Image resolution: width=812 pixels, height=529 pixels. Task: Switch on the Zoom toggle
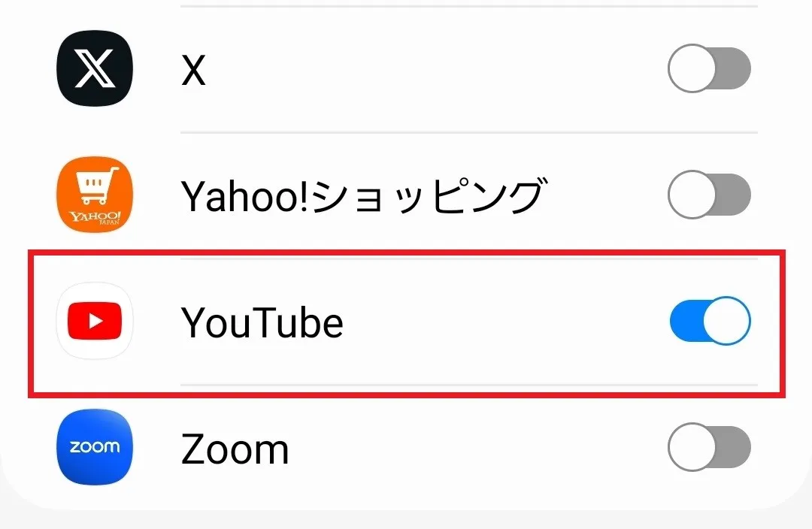[x=710, y=447]
